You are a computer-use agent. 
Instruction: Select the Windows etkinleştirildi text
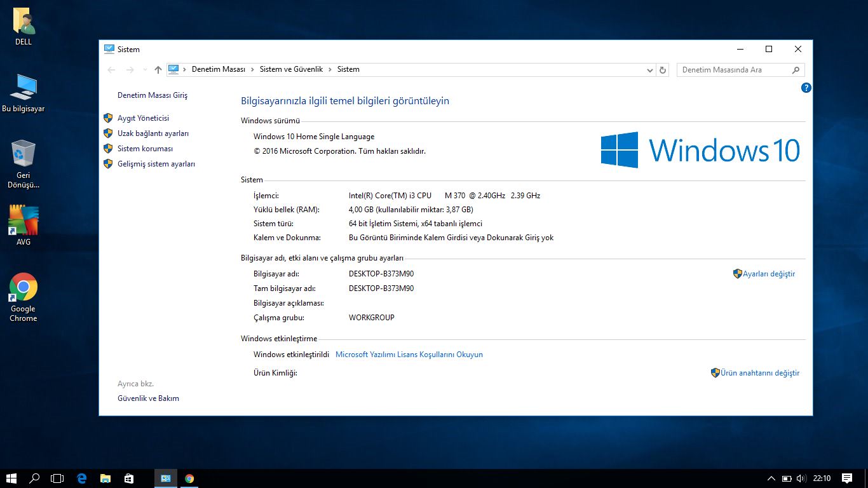(x=291, y=355)
